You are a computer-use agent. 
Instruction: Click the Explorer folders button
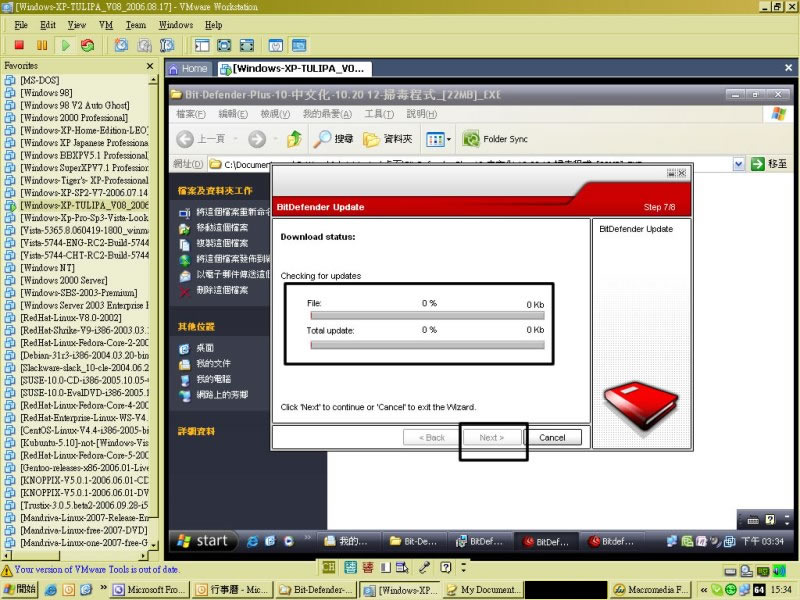point(387,139)
